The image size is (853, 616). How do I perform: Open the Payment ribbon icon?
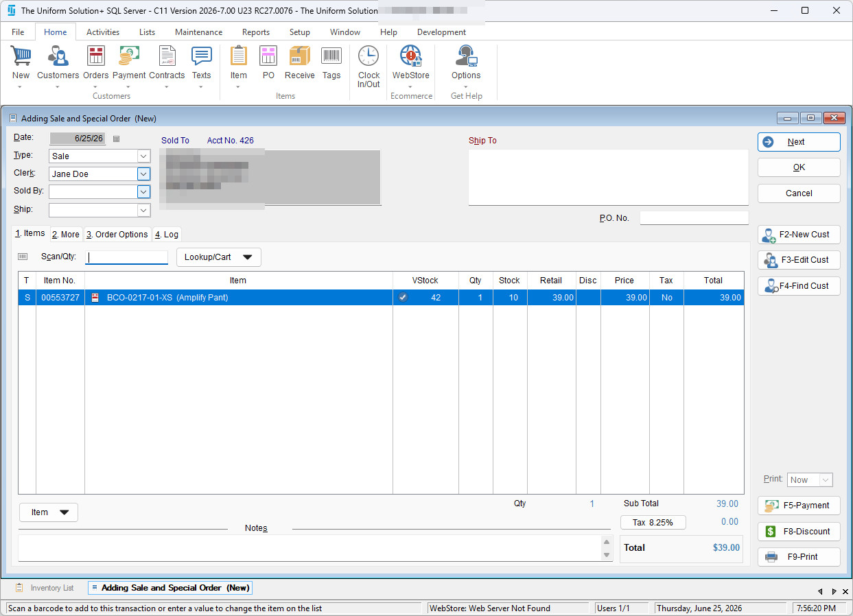click(129, 56)
